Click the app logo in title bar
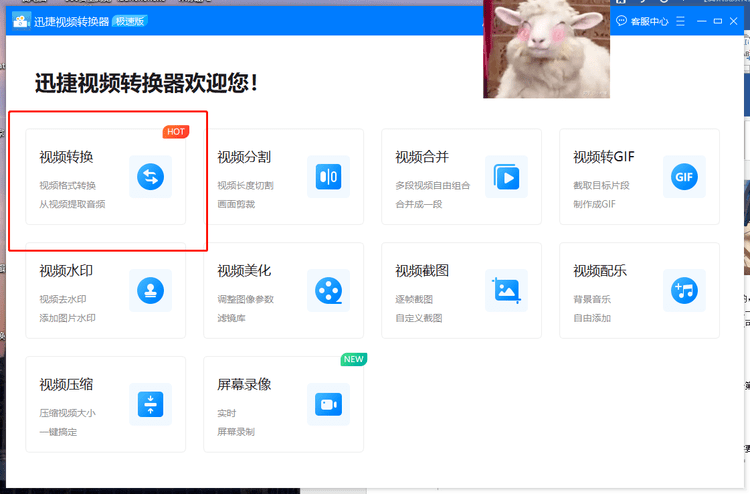Viewport: 750px width, 494px height. 21,22
